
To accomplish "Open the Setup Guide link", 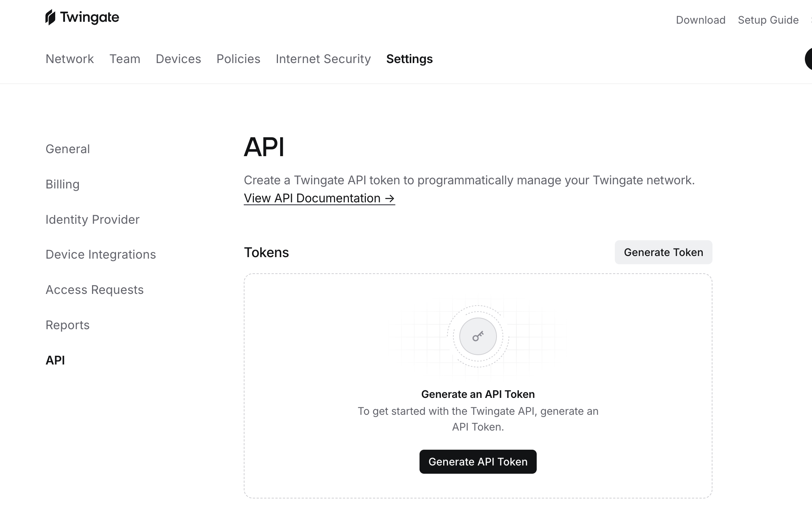I will click(768, 20).
